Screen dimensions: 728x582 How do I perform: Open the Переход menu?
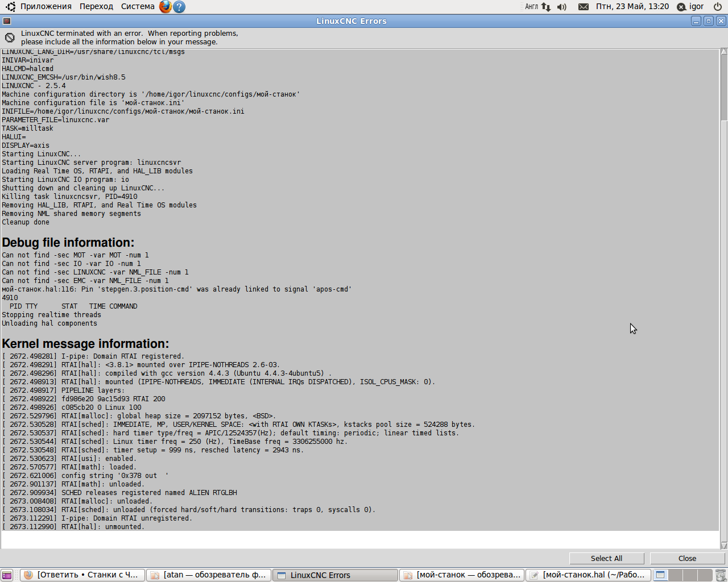(x=97, y=6)
